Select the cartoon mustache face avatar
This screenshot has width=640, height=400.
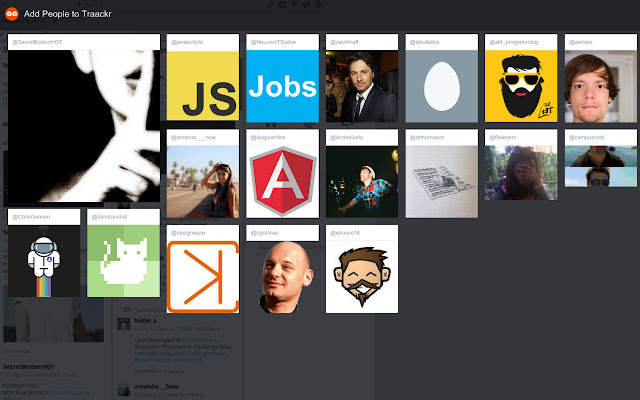tap(362, 277)
